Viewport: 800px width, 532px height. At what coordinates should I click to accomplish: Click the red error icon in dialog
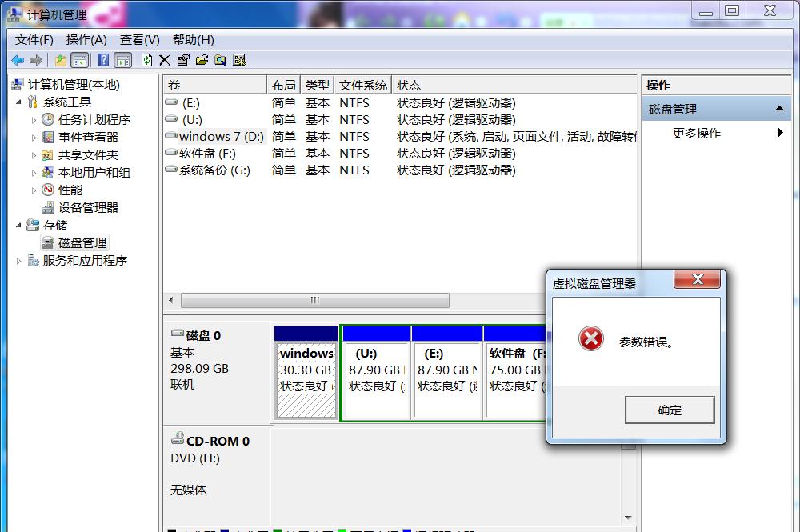click(x=591, y=338)
